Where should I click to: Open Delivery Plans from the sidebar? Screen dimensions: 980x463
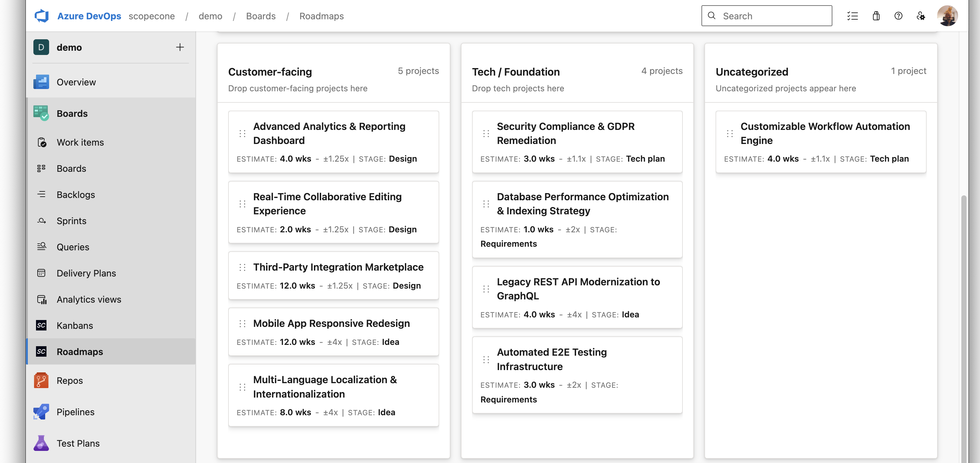[86, 273]
